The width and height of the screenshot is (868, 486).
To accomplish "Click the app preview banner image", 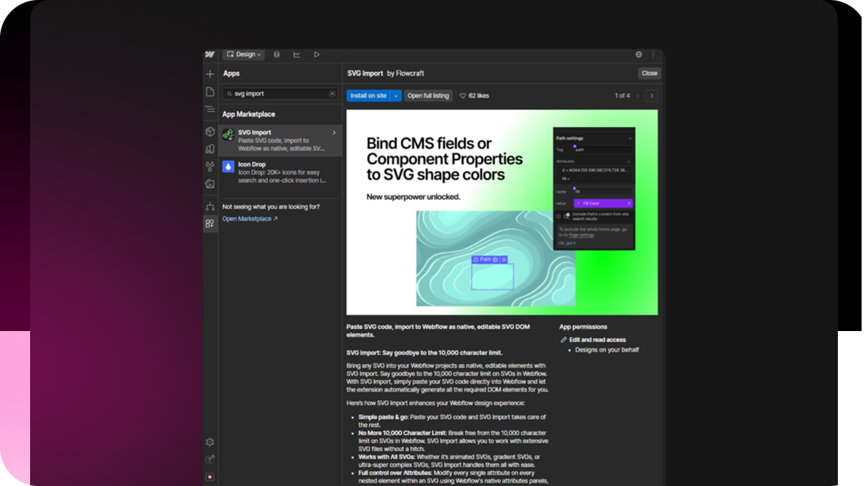I will (x=502, y=212).
